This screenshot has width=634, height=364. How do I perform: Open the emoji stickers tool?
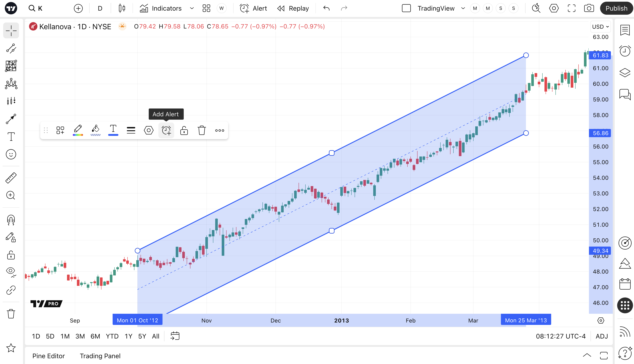click(x=11, y=154)
